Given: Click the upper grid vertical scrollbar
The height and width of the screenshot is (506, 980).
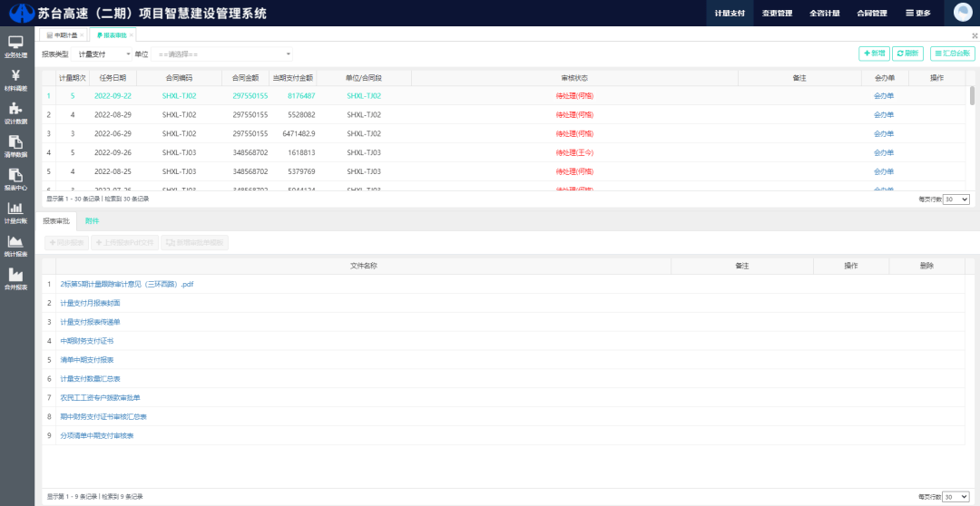Looking at the screenshot, I should pyautogui.click(x=972, y=95).
